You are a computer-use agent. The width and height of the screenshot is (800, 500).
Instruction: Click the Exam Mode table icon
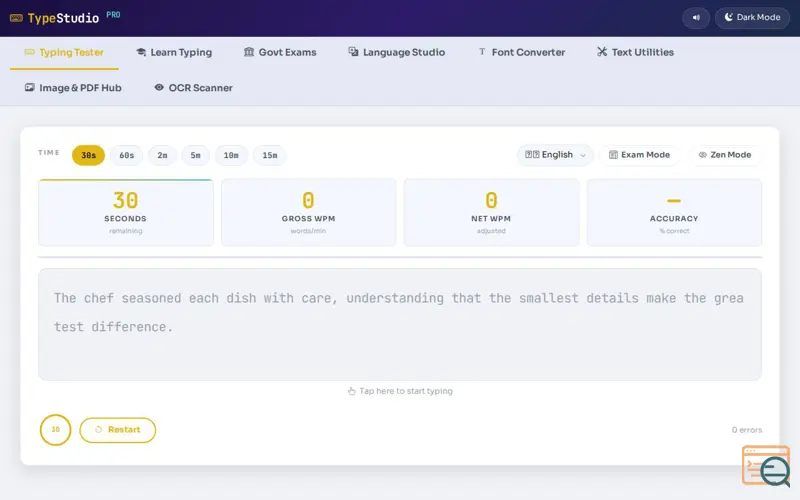pos(613,155)
